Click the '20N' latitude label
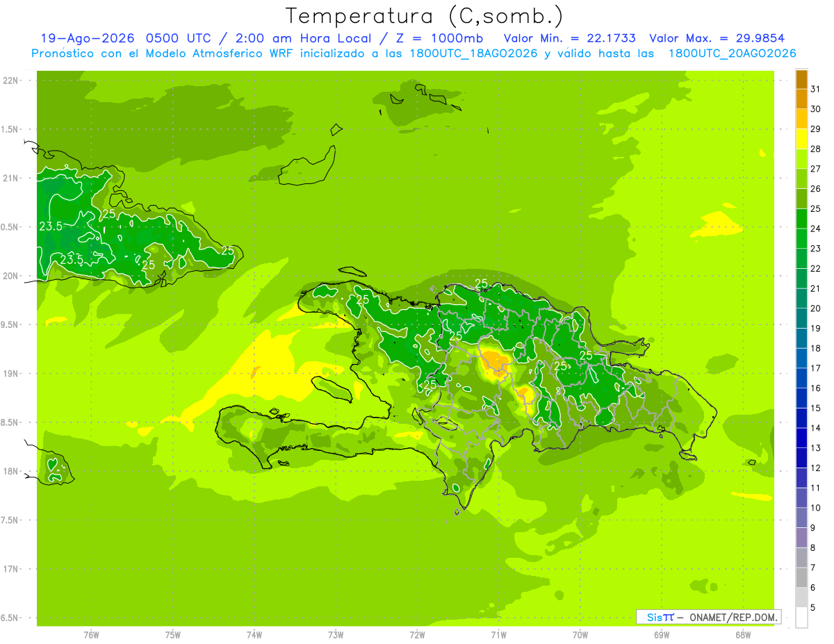834x644 pixels. (x=10, y=276)
